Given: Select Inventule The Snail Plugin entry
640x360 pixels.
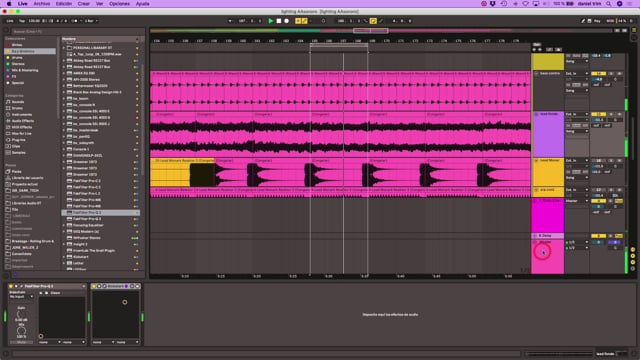Looking at the screenshot, I should 94,251.
